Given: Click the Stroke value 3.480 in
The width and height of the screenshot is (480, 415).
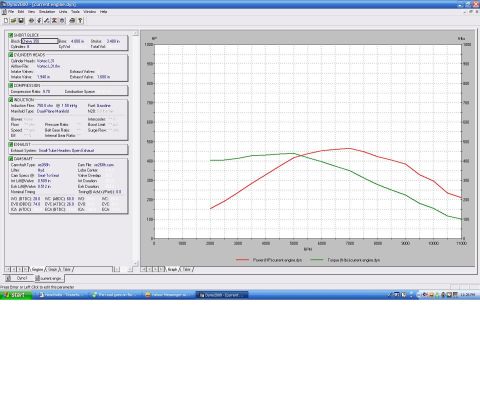Looking at the screenshot, I should click(x=113, y=41).
